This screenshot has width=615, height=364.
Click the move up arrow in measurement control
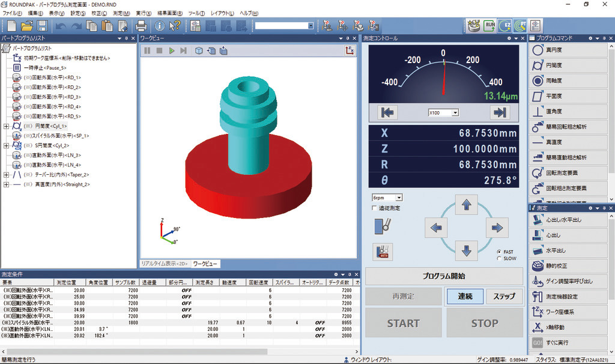point(466,205)
